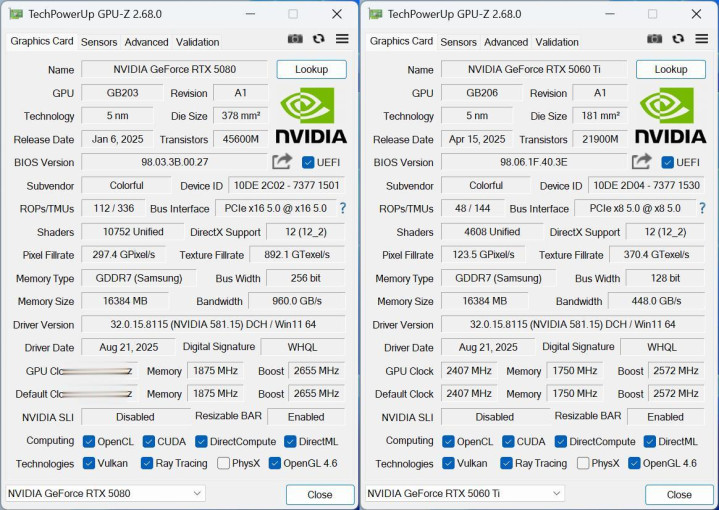This screenshot has width=719, height=510.
Task: Toggle DirectCompute checkbox in RTX 5060 Ti window
Action: click(560, 442)
